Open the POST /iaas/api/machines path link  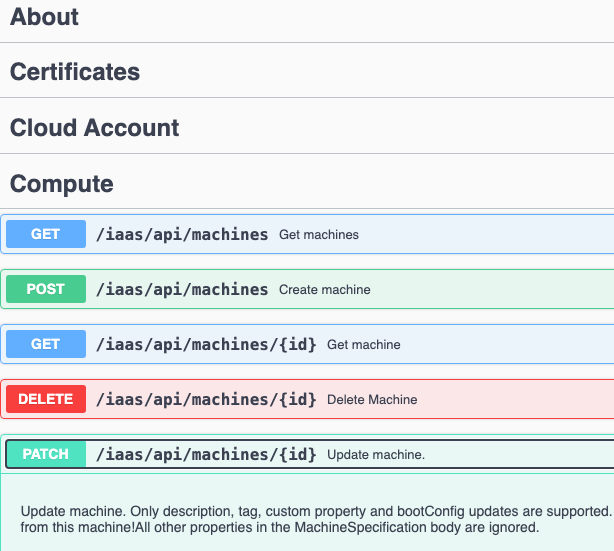tap(182, 289)
